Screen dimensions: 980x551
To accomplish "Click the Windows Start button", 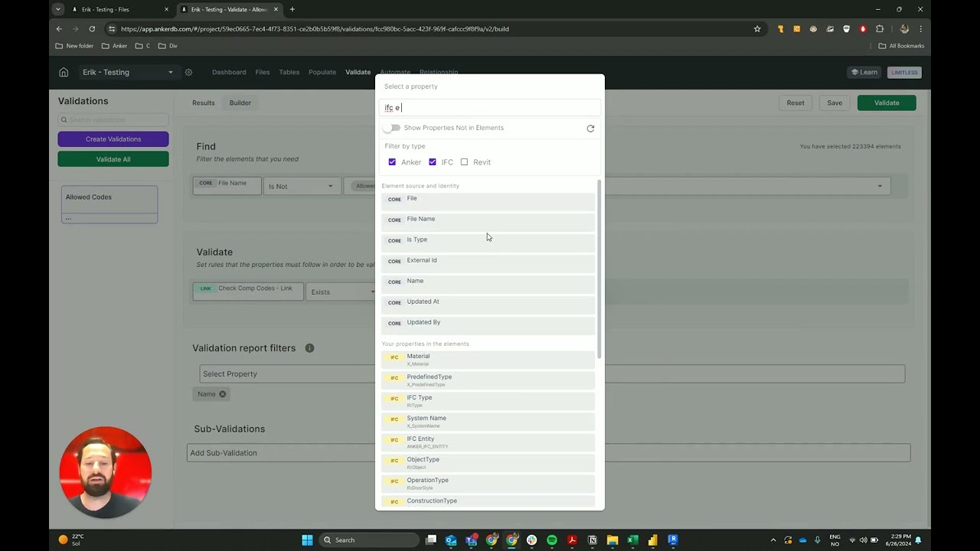I will click(x=307, y=540).
